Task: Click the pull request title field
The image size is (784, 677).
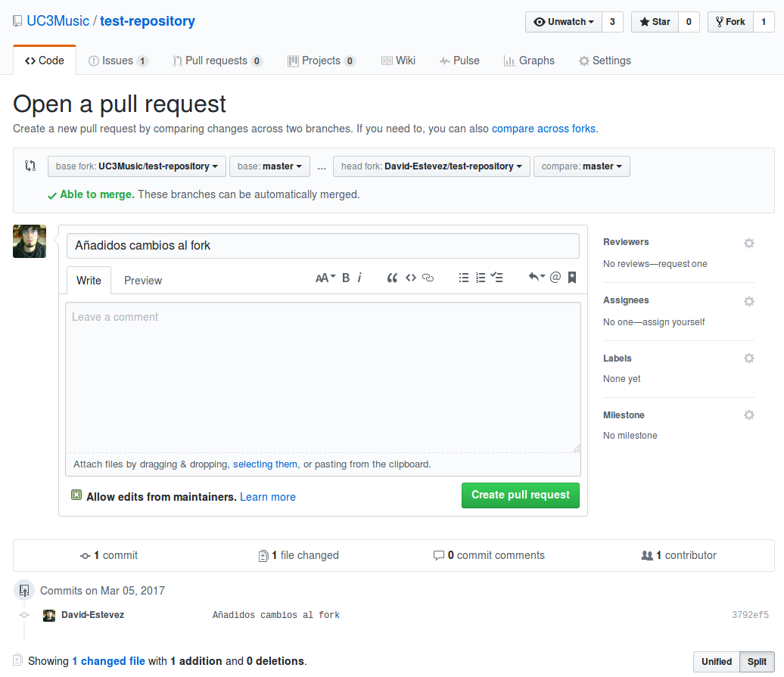Action: tap(323, 246)
